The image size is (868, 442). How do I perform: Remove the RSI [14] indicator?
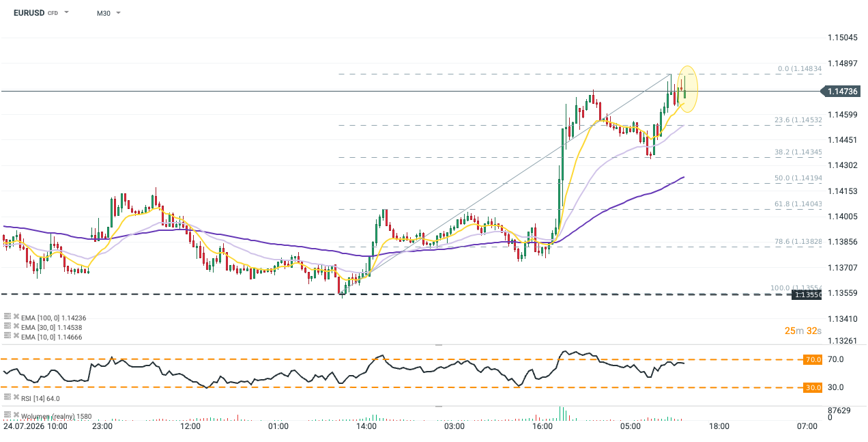click(16, 398)
